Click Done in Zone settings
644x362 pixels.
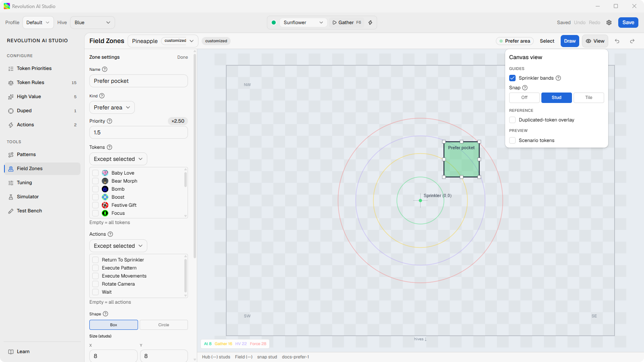[x=183, y=57]
